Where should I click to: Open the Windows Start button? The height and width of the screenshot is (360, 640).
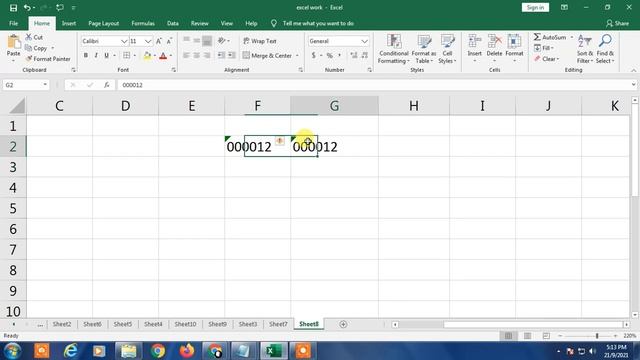tap(12, 351)
